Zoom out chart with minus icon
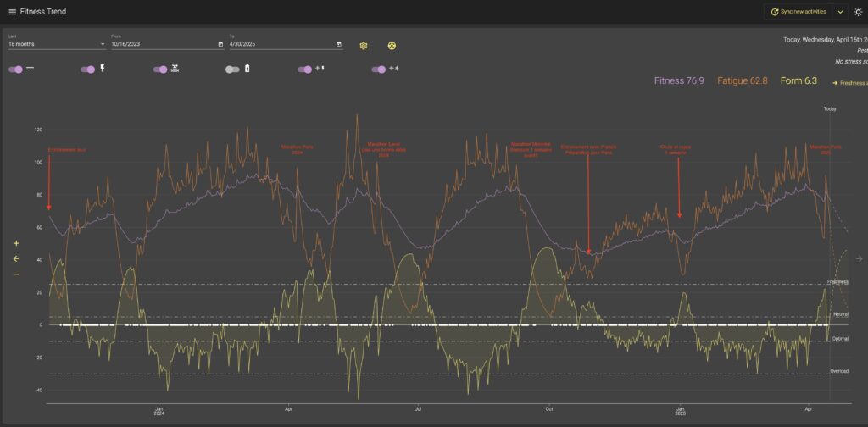The width and height of the screenshot is (868, 427). point(16,274)
